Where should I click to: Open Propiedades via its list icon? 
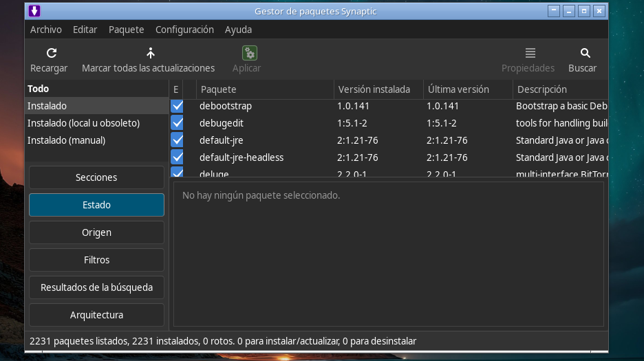coord(530,53)
